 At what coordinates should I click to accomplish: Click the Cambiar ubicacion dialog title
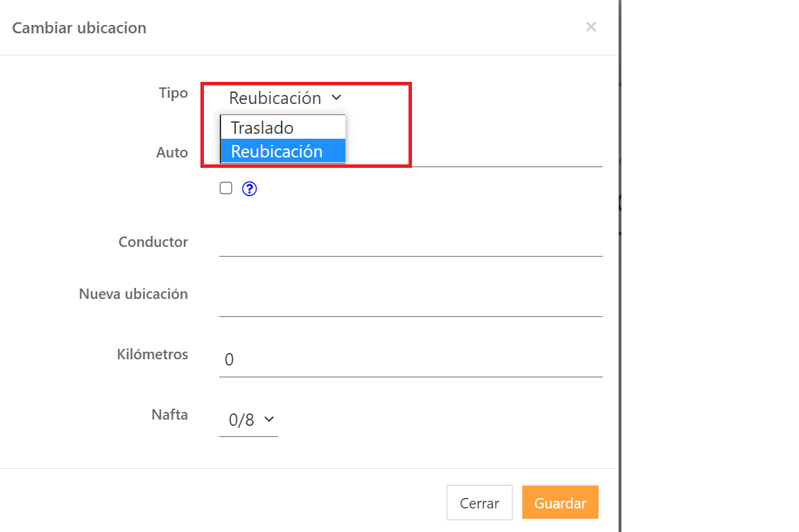[x=79, y=28]
